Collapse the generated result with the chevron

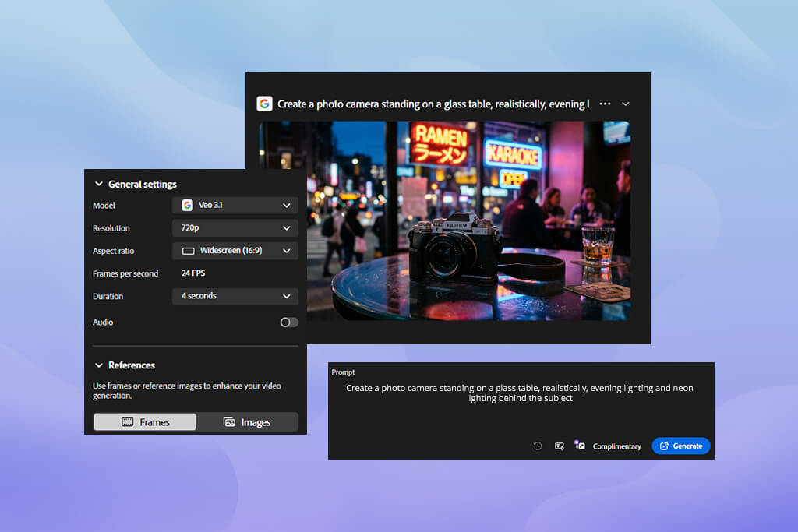pyautogui.click(x=626, y=104)
